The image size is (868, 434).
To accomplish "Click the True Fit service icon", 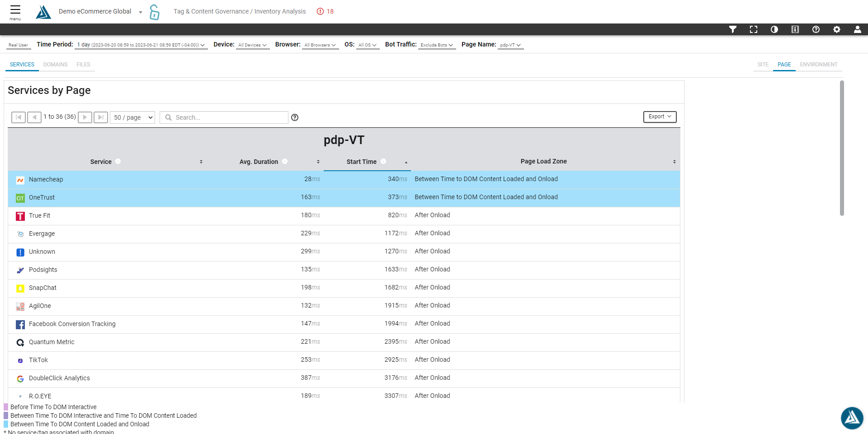I will tap(20, 216).
